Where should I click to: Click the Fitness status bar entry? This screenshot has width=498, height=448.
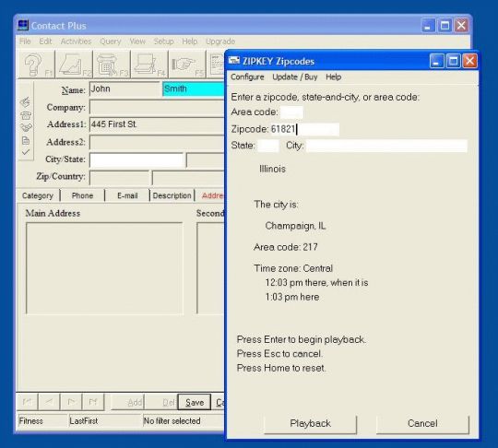pos(42,421)
